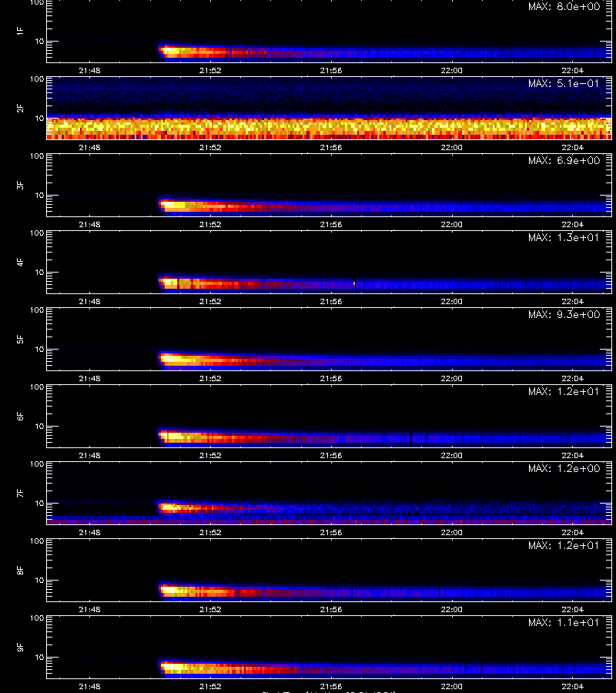Viewport: 616px width, 693px height.
Task: Click the 22:04 tick label under 7F panel
Action: (x=572, y=532)
